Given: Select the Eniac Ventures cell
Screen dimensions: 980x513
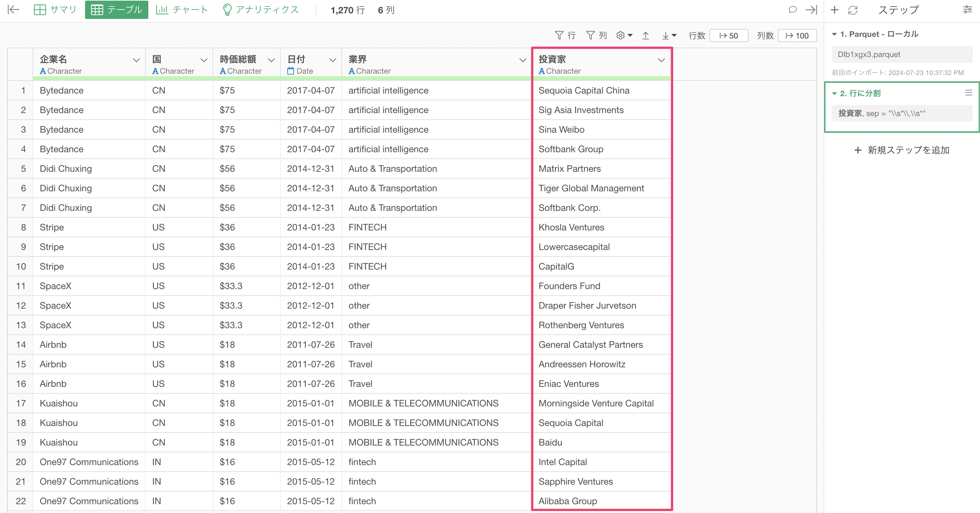Looking at the screenshot, I should [601, 384].
